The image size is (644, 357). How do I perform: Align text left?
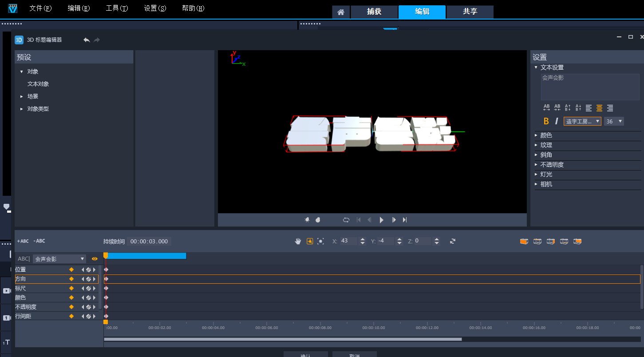click(x=589, y=108)
